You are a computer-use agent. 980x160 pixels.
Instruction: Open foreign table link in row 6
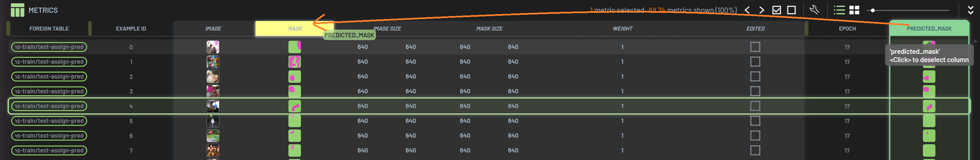(49, 136)
